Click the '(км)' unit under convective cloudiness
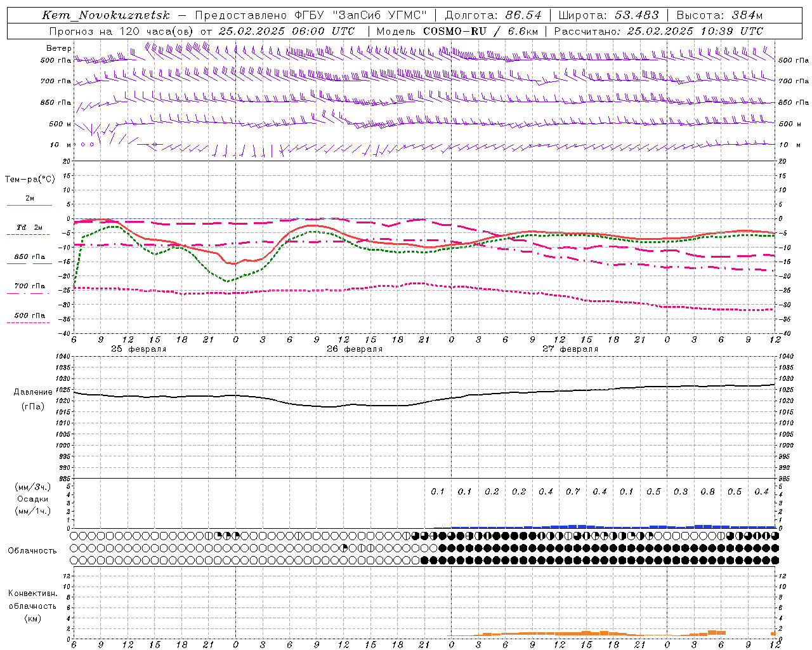The image size is (812, 650). (x=32, y=618)
